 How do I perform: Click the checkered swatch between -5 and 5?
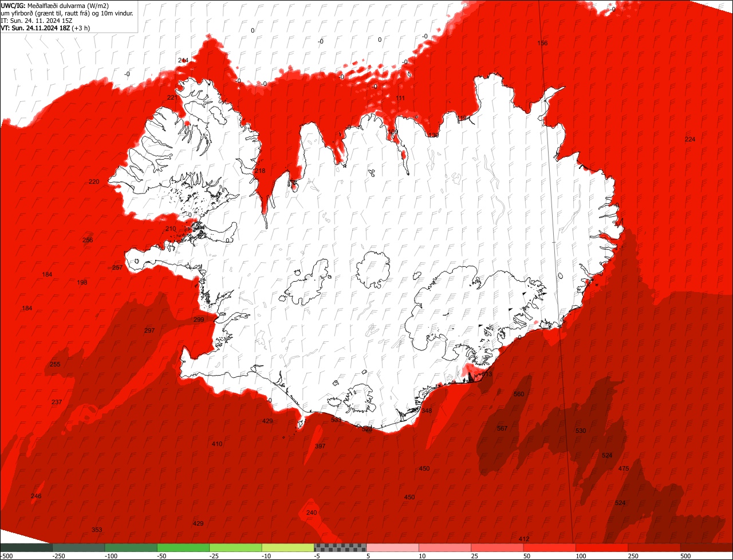point(340,547)
